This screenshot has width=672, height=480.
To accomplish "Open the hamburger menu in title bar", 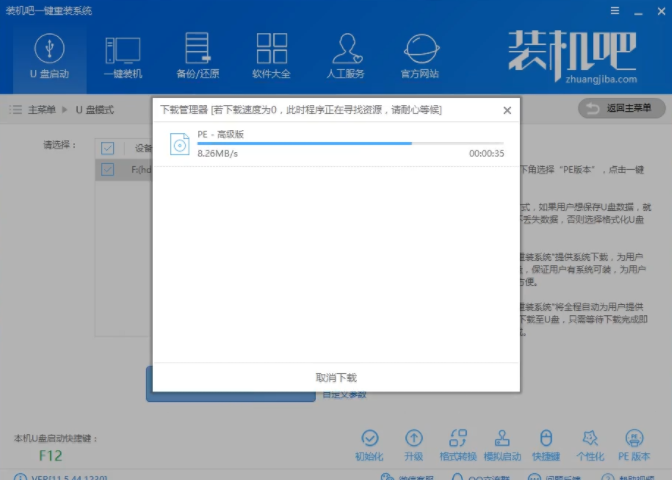I will (x=615, y=11).
